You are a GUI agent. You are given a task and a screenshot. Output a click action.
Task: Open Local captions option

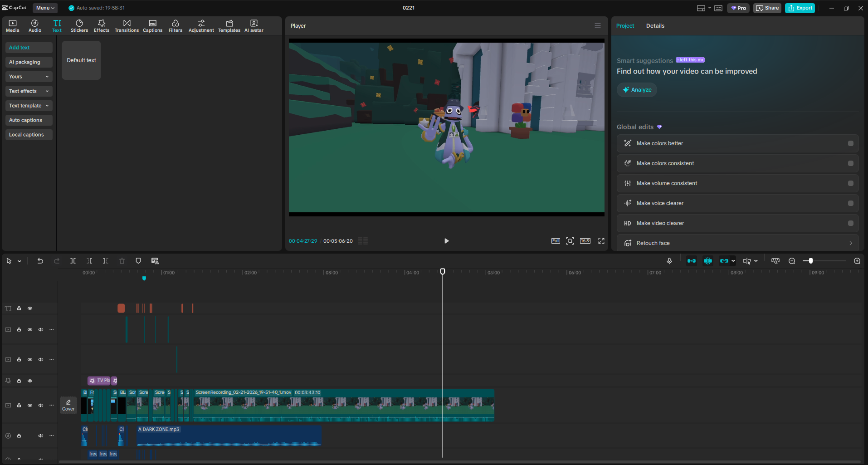[x=29, y=135]
